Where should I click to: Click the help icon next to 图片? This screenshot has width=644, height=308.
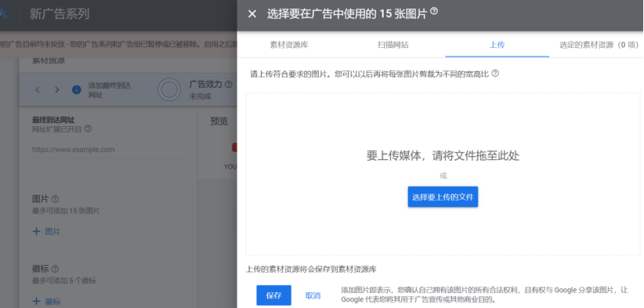click(x=55, y=199)
